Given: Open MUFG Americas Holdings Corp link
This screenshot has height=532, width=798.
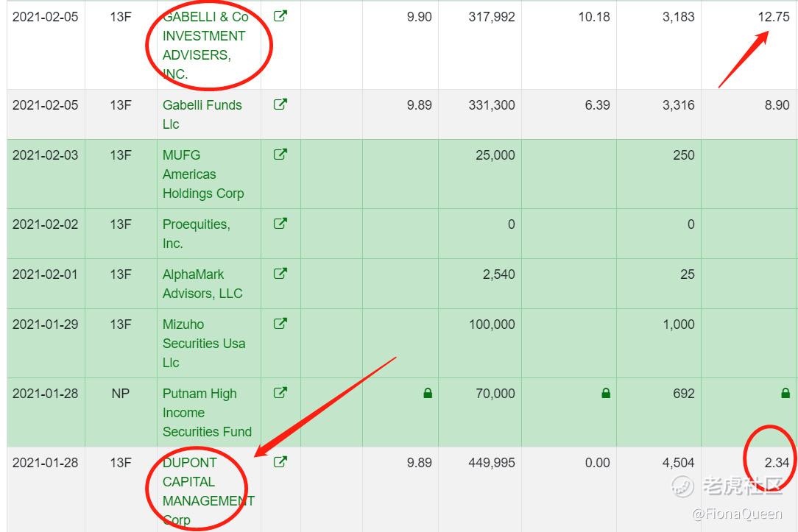Looking at the screenshot, I should pyautogui.click(x=203, y=174).
